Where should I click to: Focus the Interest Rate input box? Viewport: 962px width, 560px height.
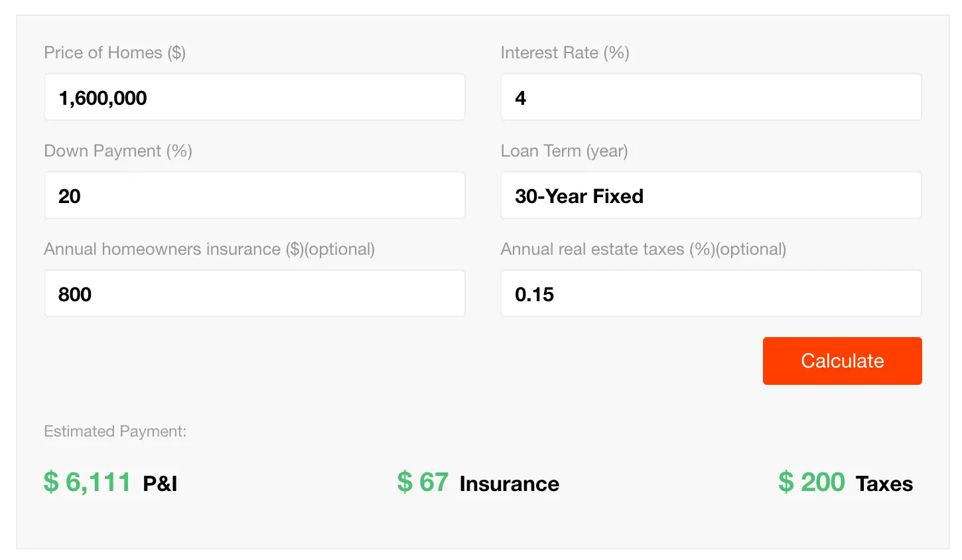(711, 98)
